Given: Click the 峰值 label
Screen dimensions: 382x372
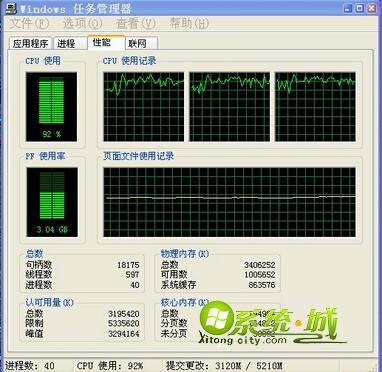Looking at the screenshot, I should [x=34, y=333].
